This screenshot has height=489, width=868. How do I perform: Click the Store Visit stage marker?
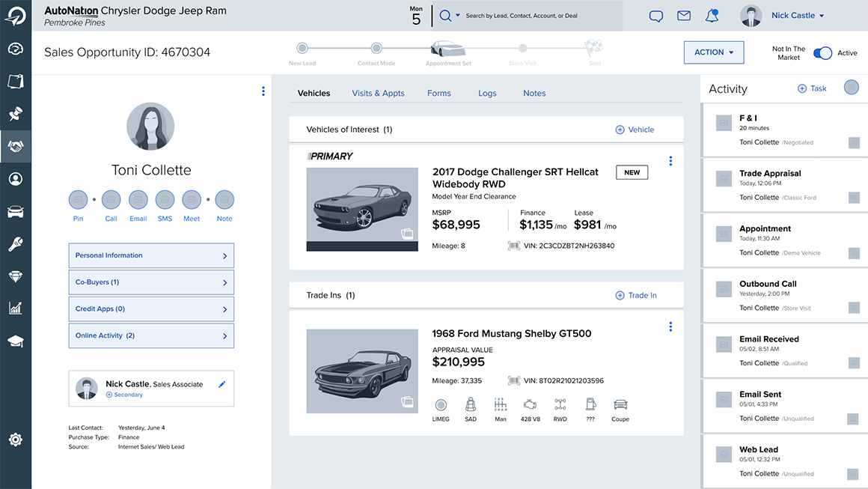[522, 48]
